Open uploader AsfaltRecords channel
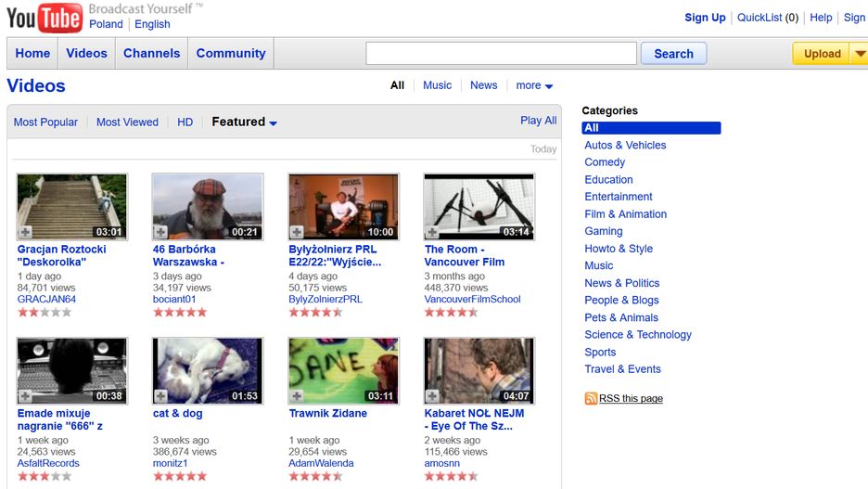The height and width of the screenshot is (489, 868). click(48, 463)
